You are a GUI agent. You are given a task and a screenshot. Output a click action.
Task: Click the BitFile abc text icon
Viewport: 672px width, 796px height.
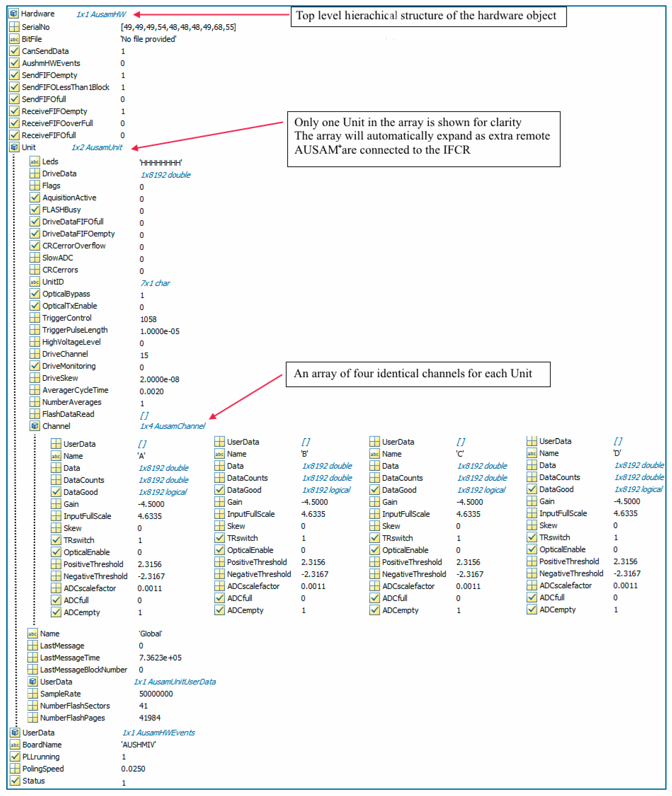14,39
